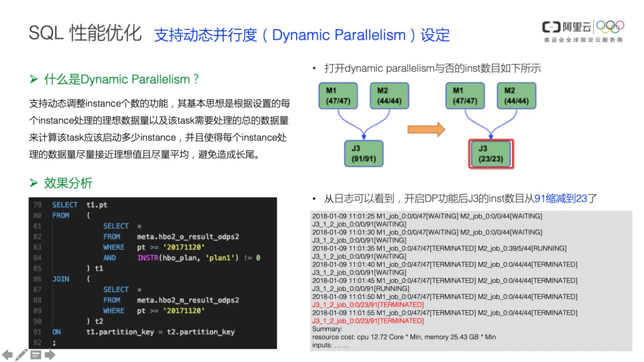Image resolution: width=644 pixels, height=362 pixels.
Task: Click the blue text '91缩减到23'
Action: point(561,199)
